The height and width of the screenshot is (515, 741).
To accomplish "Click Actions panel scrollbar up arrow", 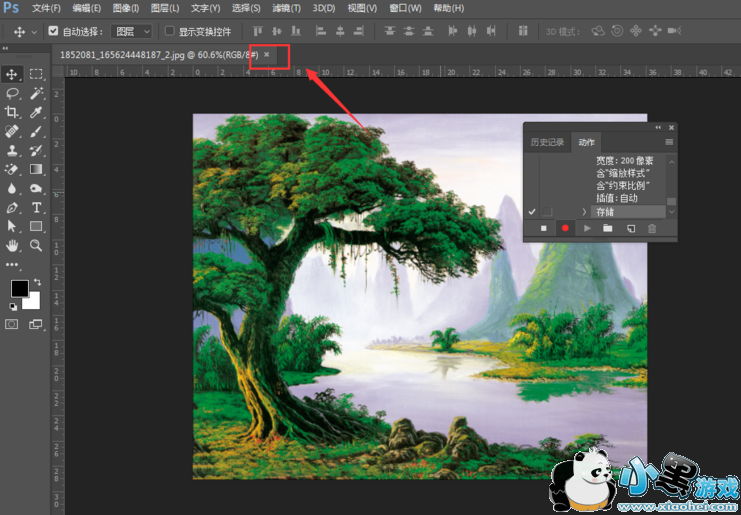I will tap(672, 162).
